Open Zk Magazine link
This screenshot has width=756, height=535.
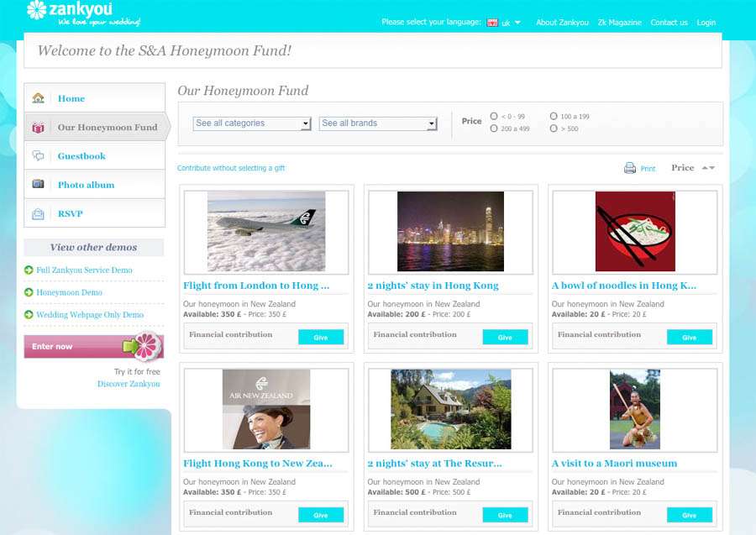tap(620, 23)
